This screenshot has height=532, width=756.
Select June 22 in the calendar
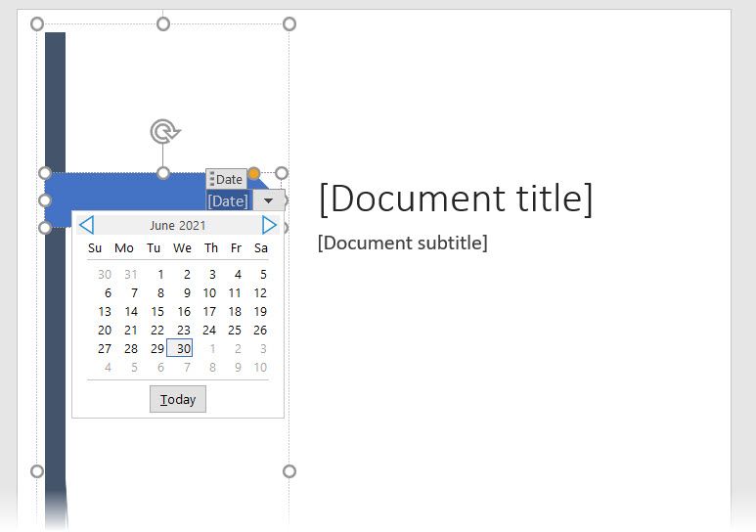pos(157,331)
